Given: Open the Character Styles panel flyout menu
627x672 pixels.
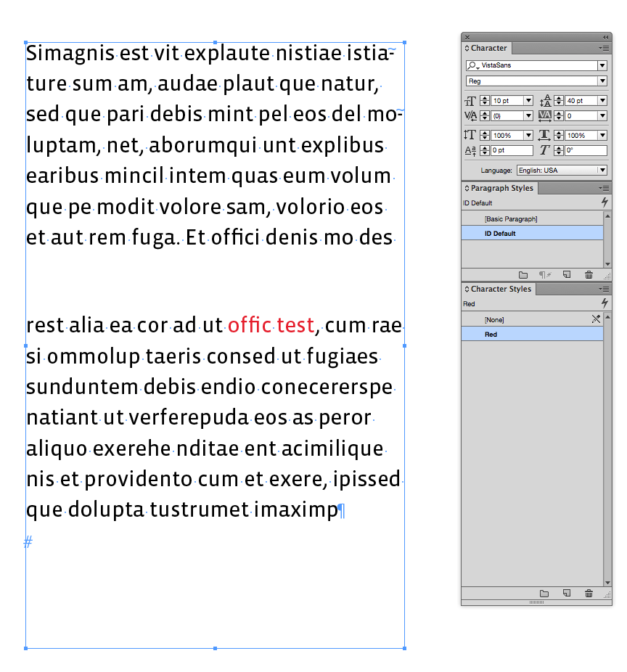Looking at the screenshot, I should (x=604, y=290).
